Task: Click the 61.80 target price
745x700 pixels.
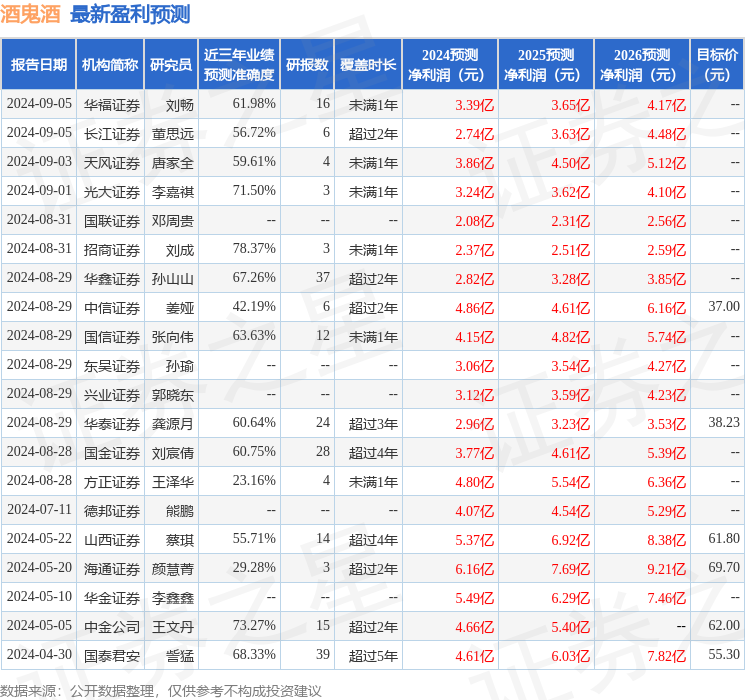Action: click(x=724, y=538)
